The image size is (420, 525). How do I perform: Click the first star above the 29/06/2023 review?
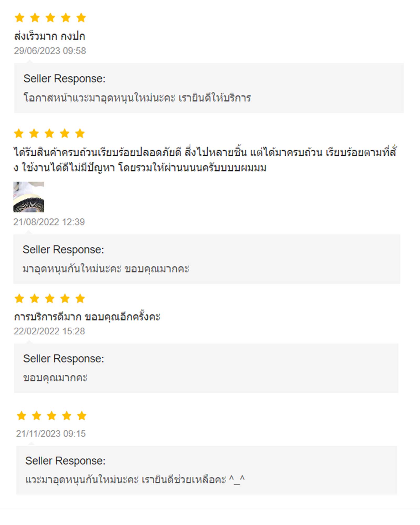[x=20, y=18]
